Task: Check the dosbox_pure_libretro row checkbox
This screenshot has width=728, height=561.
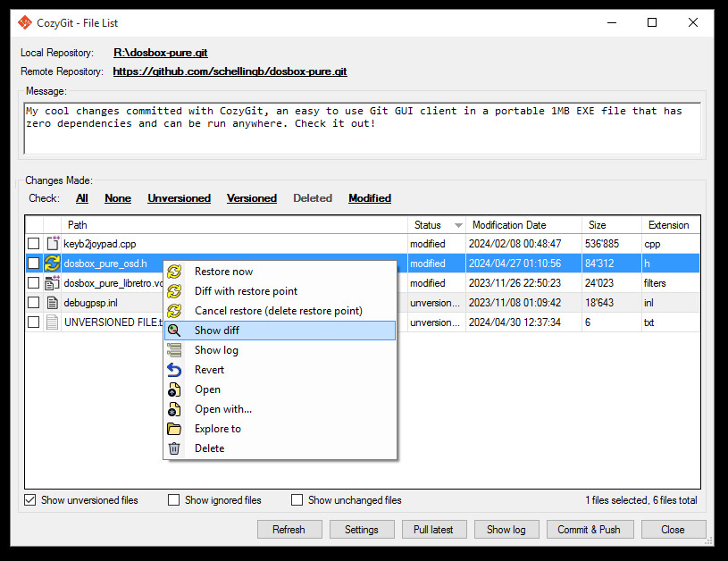Action: coord(33,283)
